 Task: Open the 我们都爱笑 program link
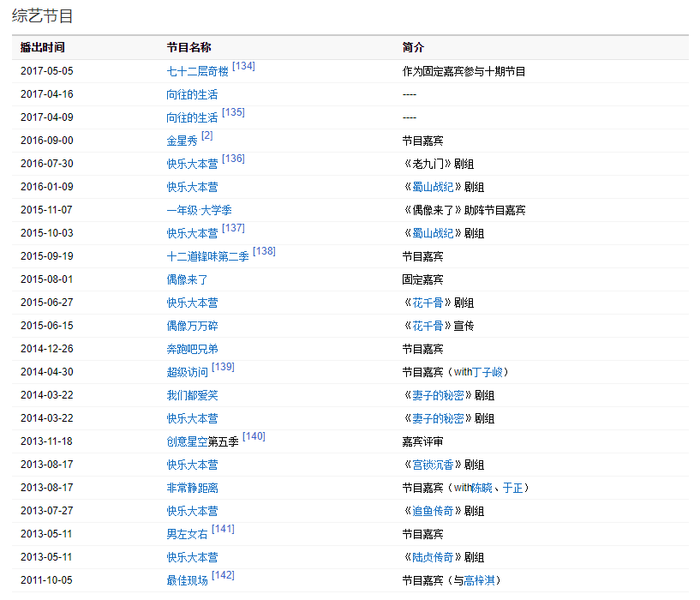point(192,395)
